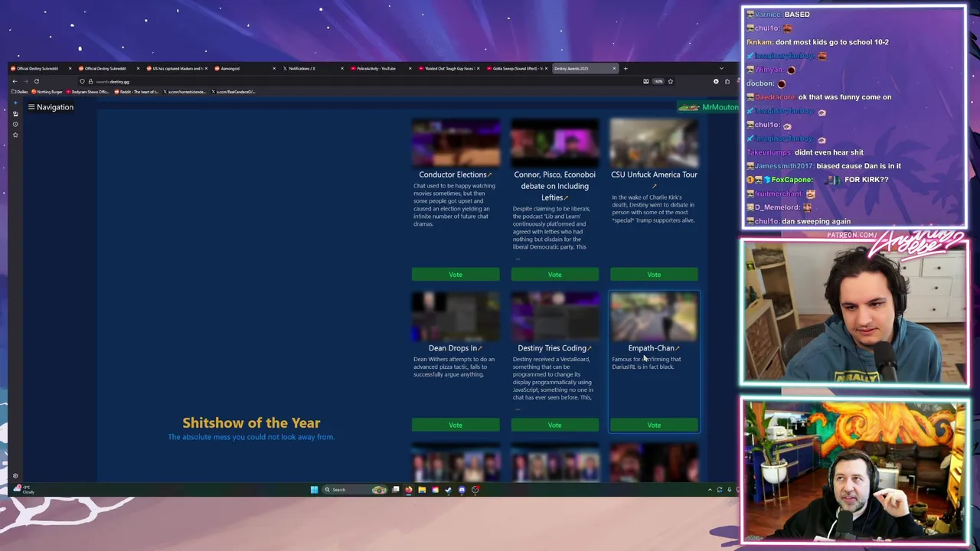Show hidden system tray icons chevron
Image resolution: width=980 pixels, height=551 pixels.
(709, 490)
